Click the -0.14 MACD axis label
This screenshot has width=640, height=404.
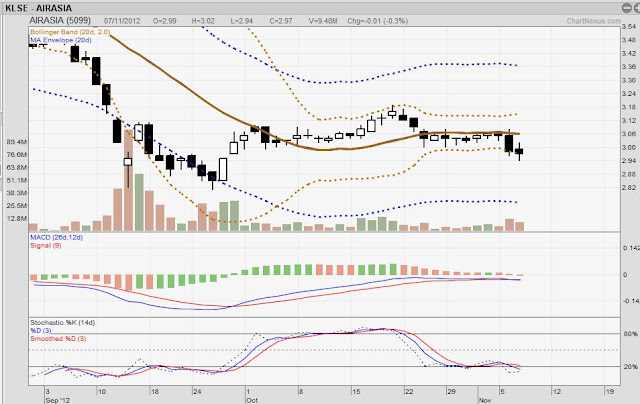pos(631,301)
